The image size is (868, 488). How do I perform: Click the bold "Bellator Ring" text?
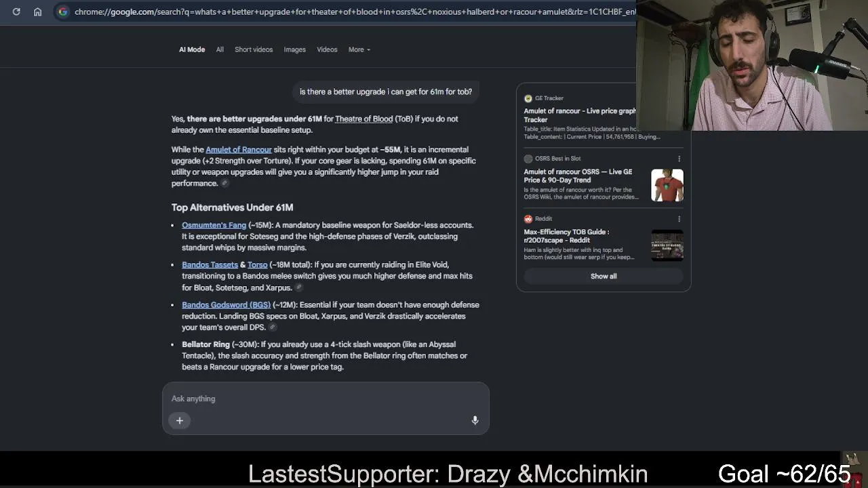[x=205, y=345]
